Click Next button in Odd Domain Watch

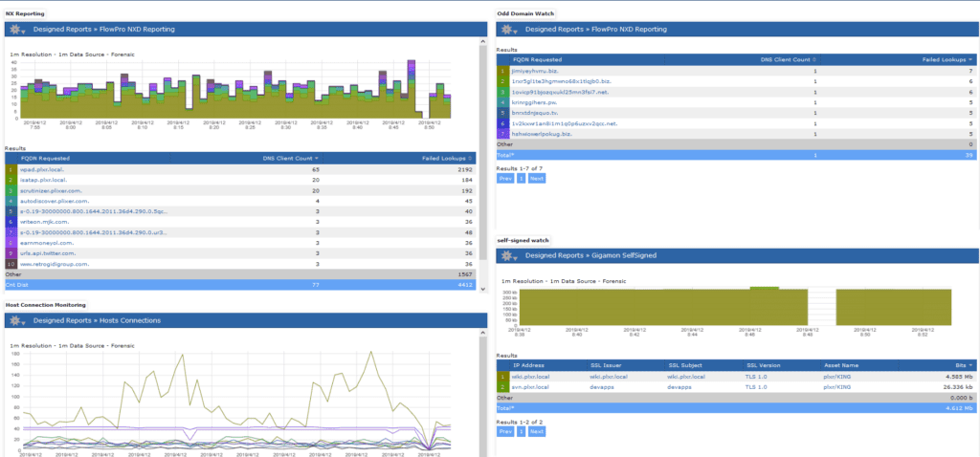coord(537,179)
